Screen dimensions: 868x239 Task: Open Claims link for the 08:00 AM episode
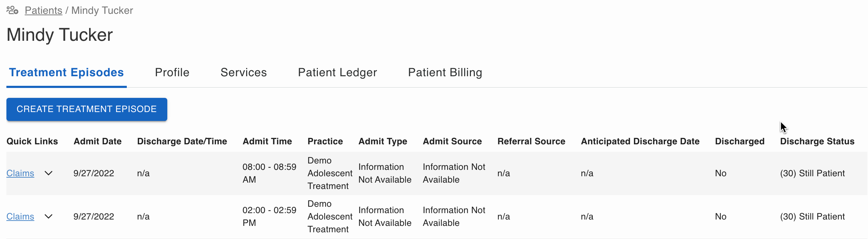20,173
